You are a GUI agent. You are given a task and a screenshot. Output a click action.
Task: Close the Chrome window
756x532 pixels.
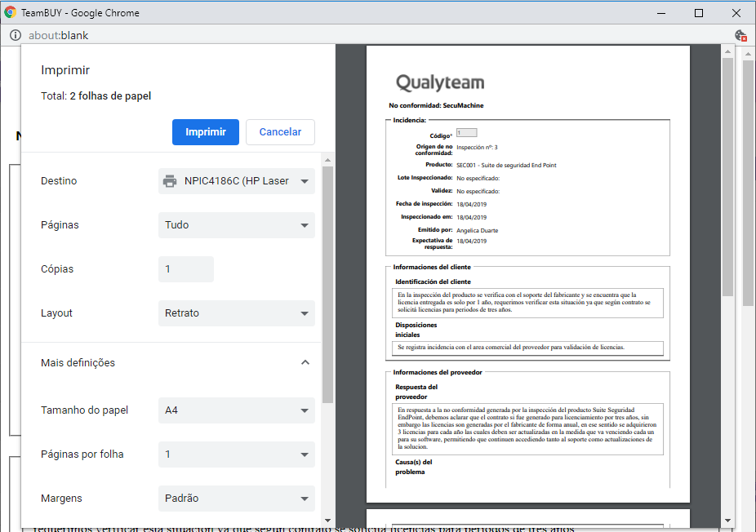(x=736, y=13)
